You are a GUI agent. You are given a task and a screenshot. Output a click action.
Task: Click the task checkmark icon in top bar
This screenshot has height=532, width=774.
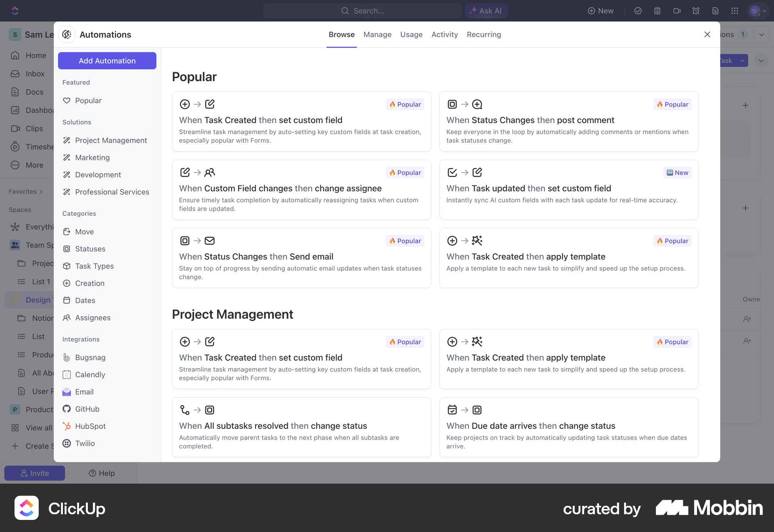click(x=638, y=11)
